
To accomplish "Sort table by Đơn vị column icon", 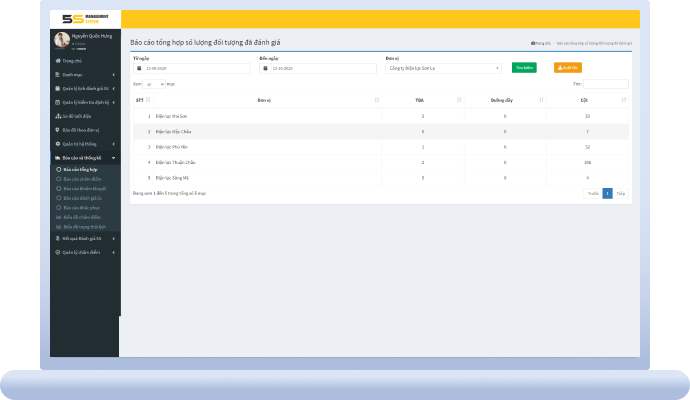I will (x=376, y=100).
